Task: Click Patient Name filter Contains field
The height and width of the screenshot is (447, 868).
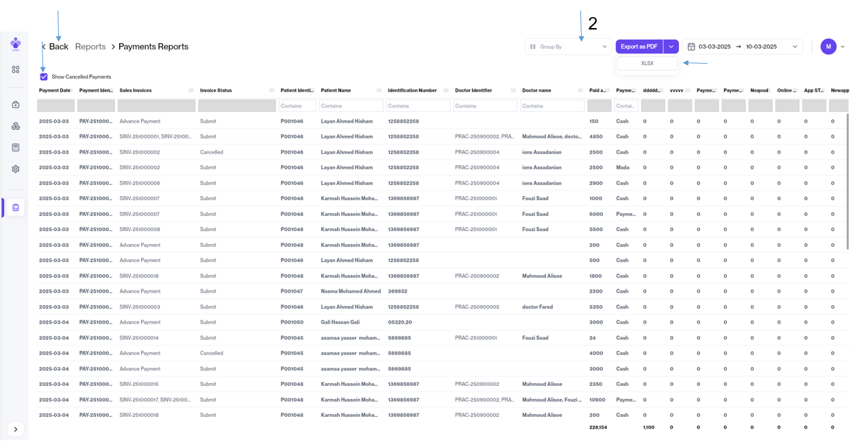Action: pyautogui.click(x=351, y=106)
